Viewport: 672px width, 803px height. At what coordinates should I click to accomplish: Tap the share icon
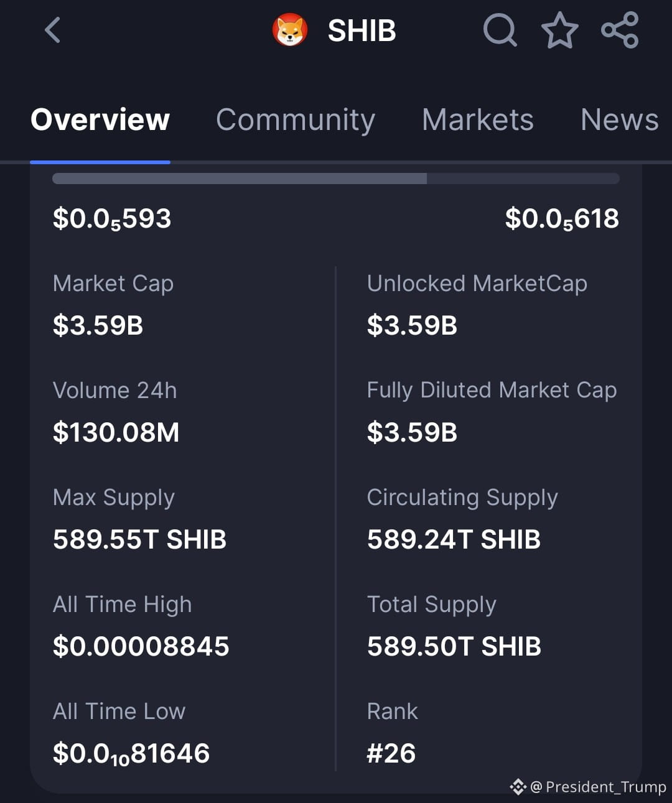click(620, 30)
